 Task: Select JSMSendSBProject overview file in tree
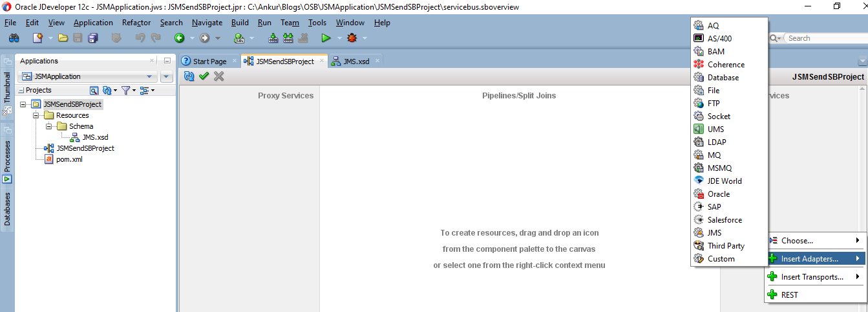pos(85,148)
